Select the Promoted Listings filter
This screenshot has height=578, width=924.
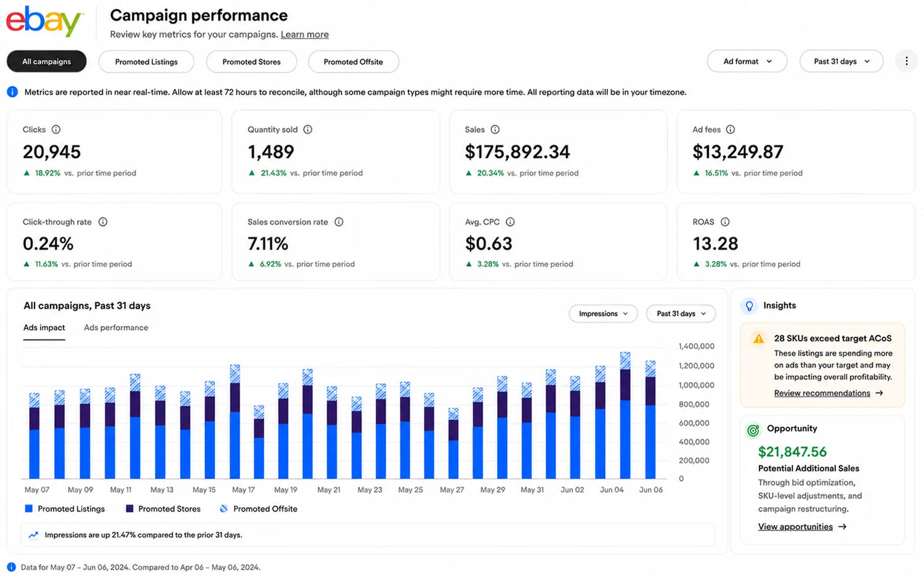pos(147,62)
